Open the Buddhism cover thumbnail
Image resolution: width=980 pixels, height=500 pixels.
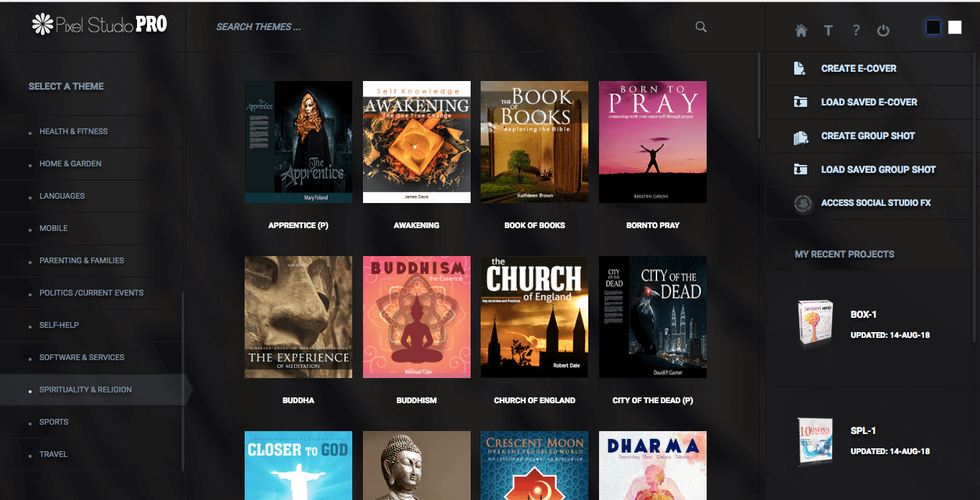[417, 317]
